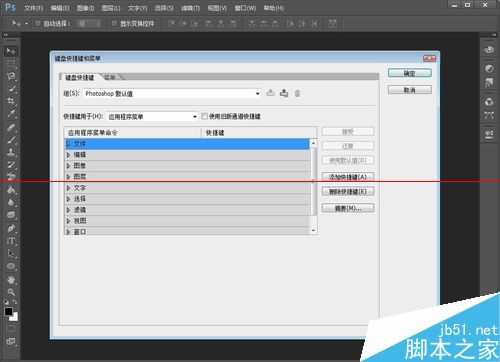This screenshot has width=500, height=362.
Task: Open the tool preset picker arrow
Action: pos(26,23)
